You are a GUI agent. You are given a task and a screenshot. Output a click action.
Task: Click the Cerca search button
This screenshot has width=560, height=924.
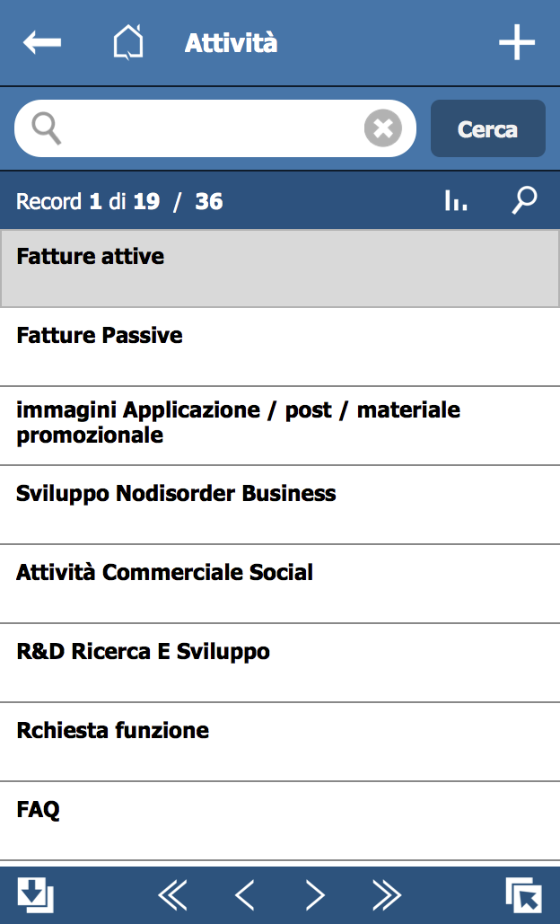[487, 128]
